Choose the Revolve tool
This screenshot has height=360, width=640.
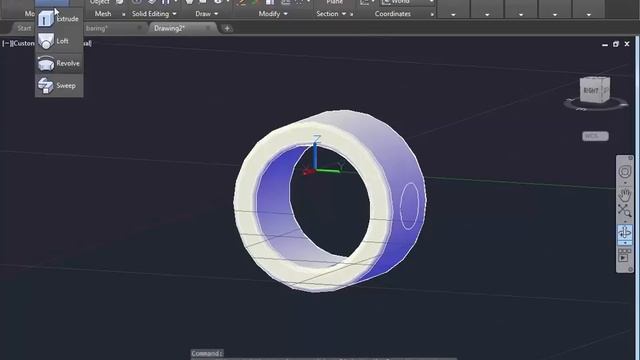point(59,63)
